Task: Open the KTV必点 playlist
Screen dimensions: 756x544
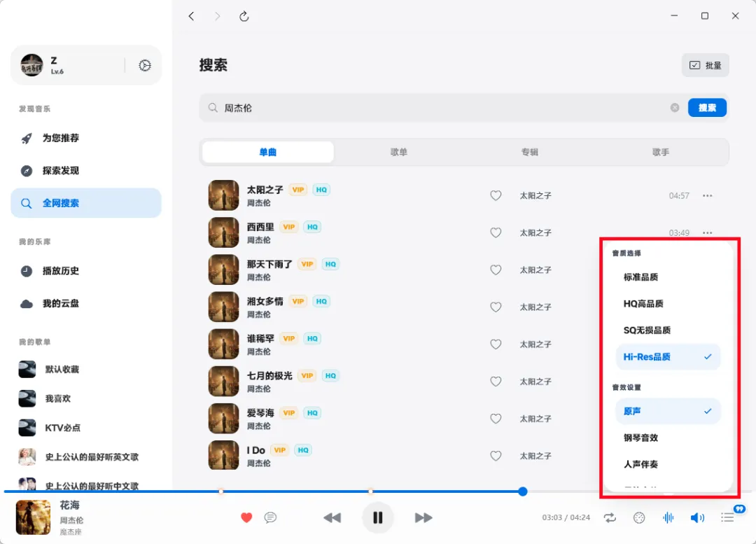Action: [86, 428]
